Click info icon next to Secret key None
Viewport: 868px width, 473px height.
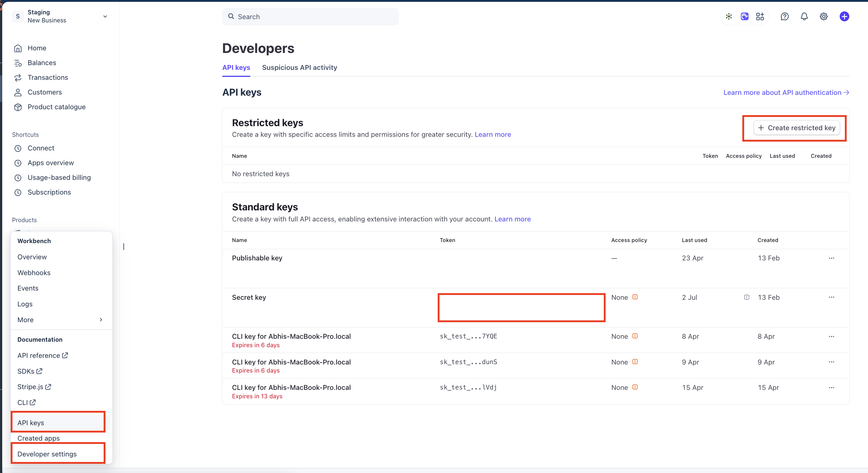click(635, 297)
